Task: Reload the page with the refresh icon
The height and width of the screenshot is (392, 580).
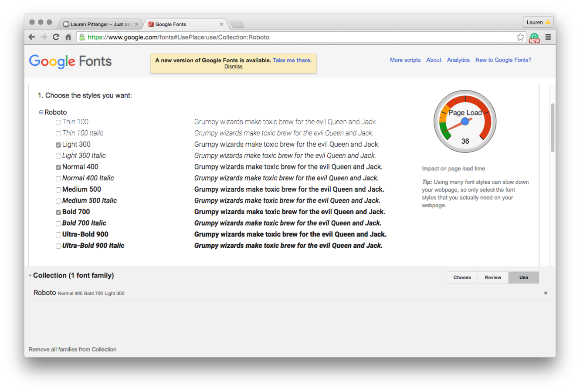Action: click(56, 37)
